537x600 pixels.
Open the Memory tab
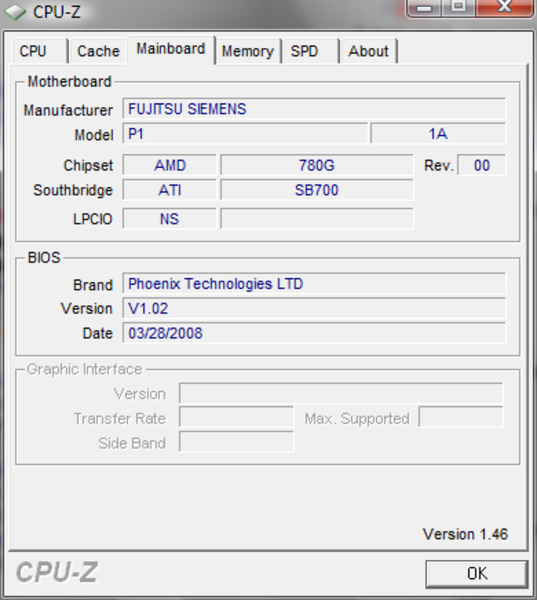click(x=248, y=51)
